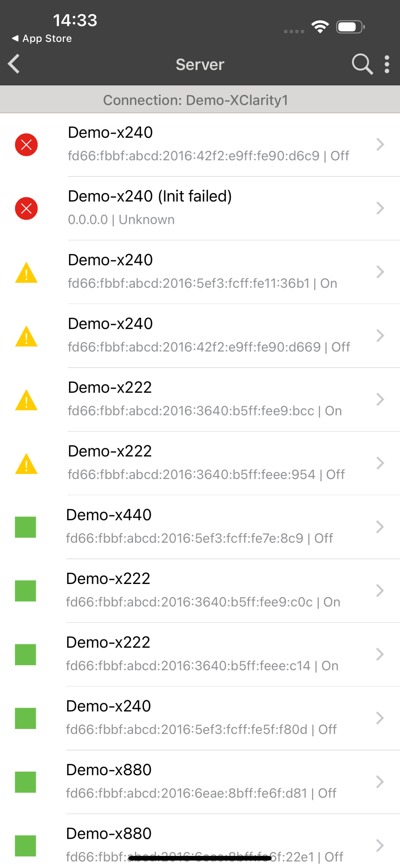Image resolution: width=400 pixels, height=868 pixels.
Task: Tap green status square for Demo-x440
Action: 26,527
